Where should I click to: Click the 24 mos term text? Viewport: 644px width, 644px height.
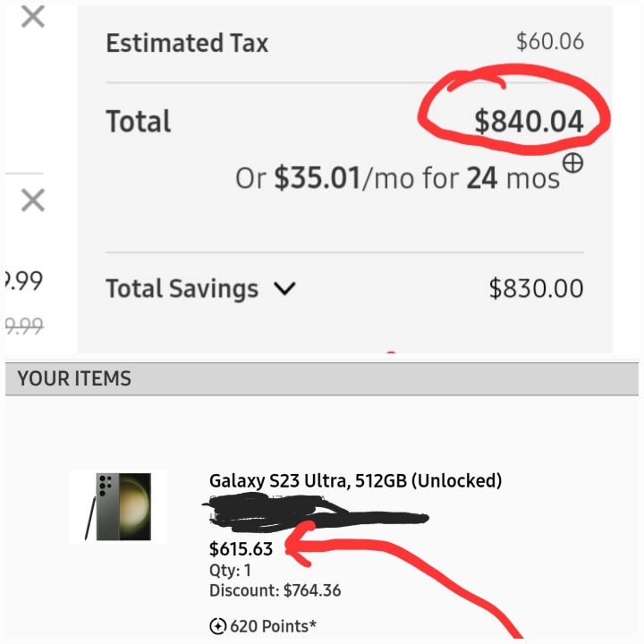pos(513,179)
